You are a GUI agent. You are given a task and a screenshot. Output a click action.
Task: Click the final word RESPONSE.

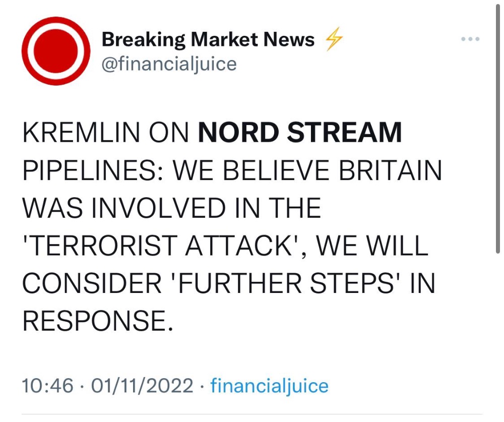click(x=98, y=321)
